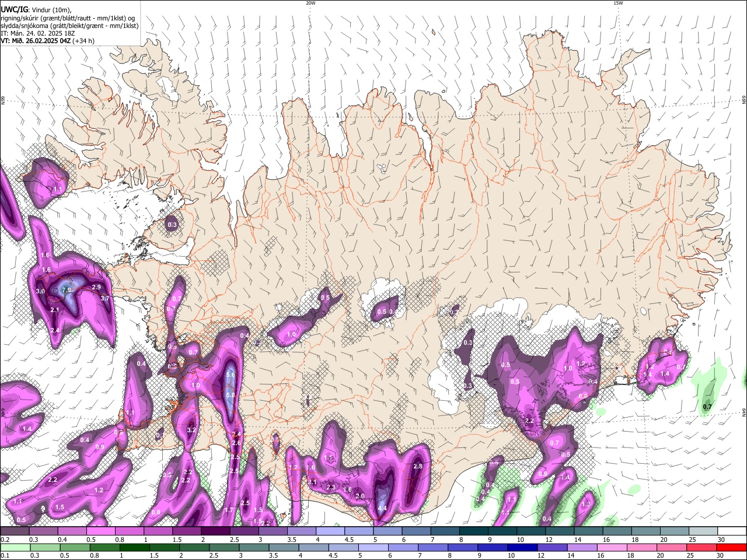
Task: Click the 4.4 value on the south coast
Action: click(382, 509)
